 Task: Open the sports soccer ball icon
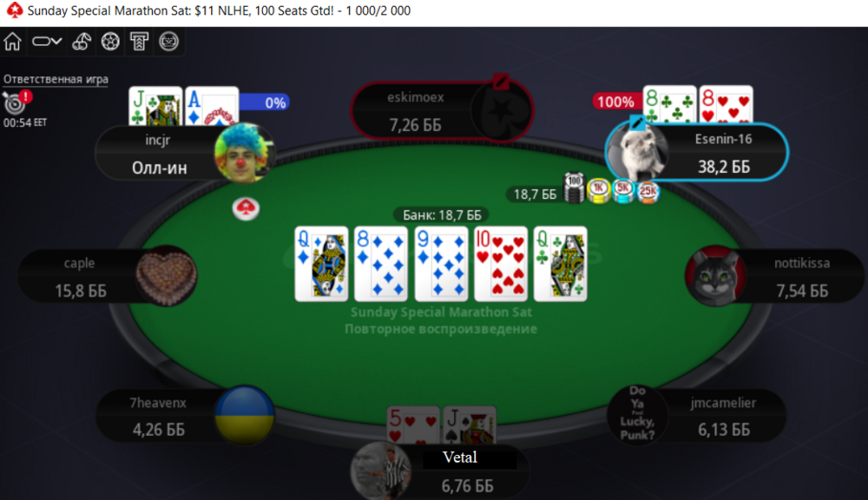point(111,42)
